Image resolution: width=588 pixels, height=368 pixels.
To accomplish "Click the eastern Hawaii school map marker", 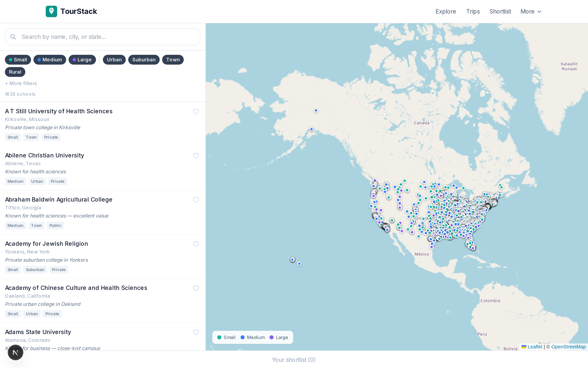I will click(x=299, y=264).
